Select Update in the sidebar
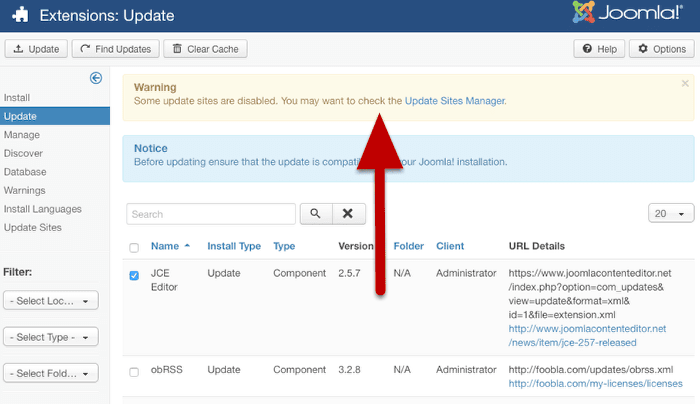This screenshot has height=404, width=700. point(54,116)
